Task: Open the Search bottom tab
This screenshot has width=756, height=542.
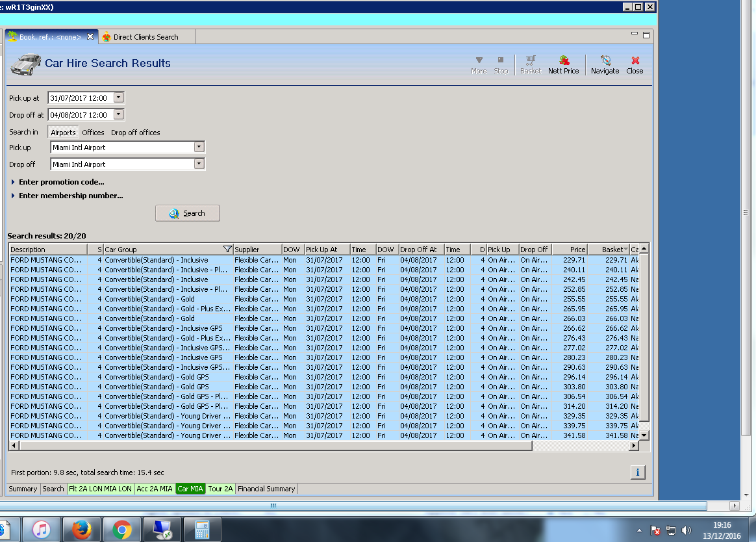Action: coord(53,489)
